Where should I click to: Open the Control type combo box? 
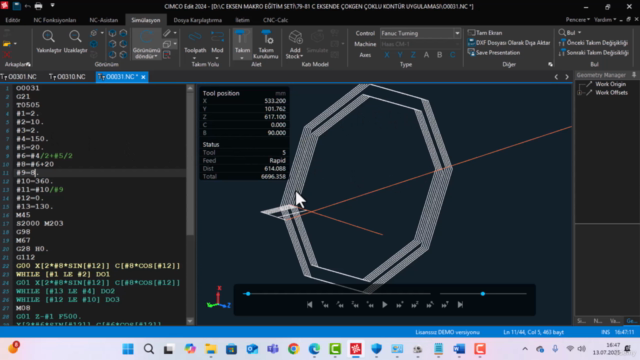click(420, 33)
